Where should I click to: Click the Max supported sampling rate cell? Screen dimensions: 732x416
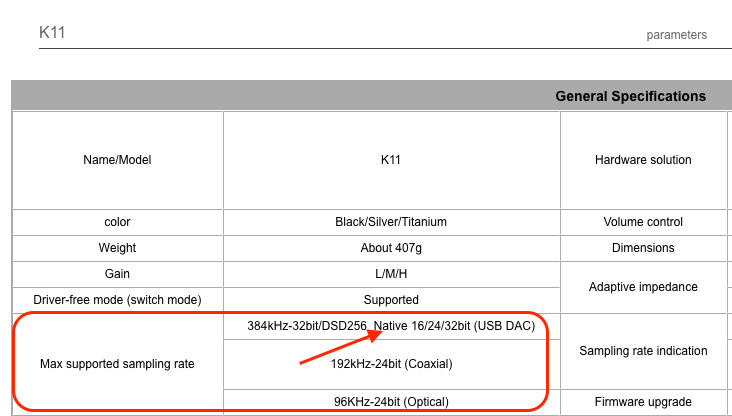[117, 364]
